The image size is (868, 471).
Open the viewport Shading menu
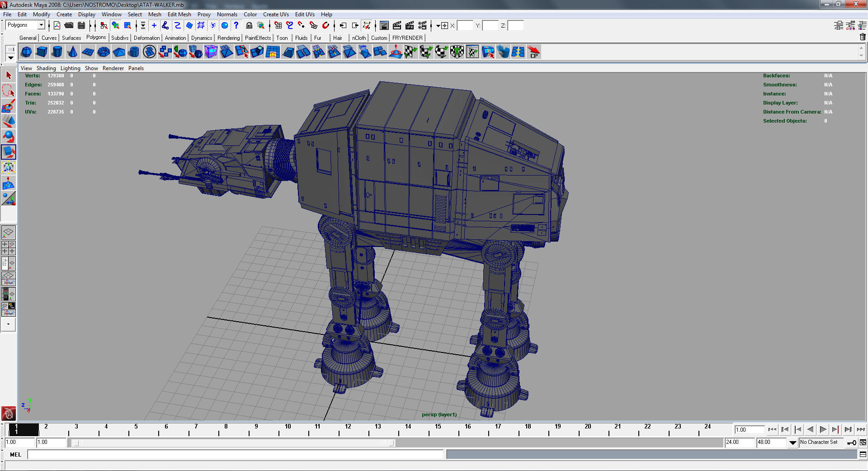click(46, 68)
